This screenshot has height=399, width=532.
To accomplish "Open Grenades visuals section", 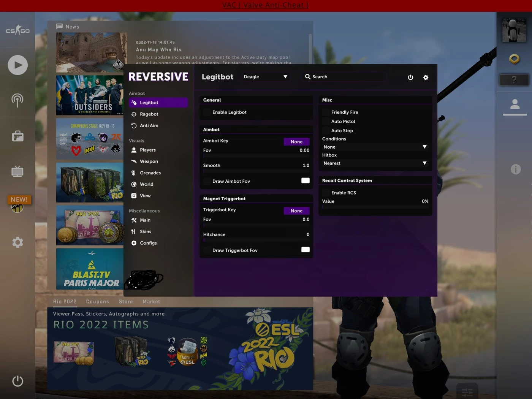I will click(158, 173).
